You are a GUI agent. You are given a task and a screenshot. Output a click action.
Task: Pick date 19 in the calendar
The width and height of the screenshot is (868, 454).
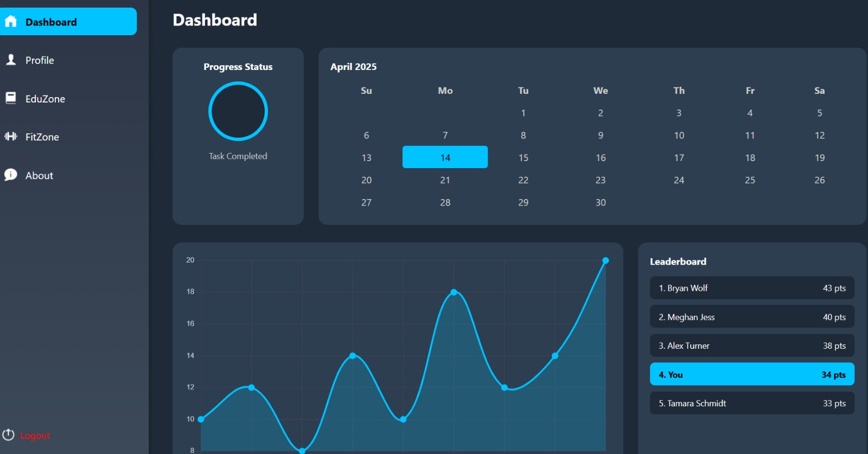click(820, 157)
